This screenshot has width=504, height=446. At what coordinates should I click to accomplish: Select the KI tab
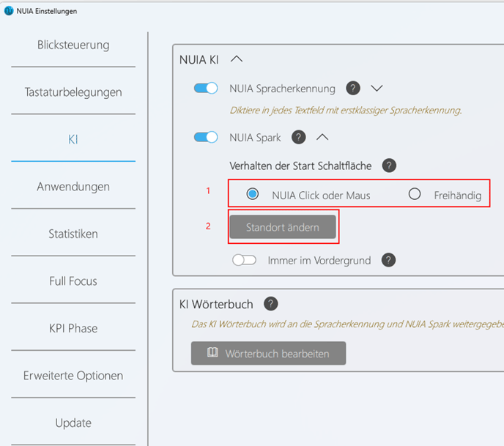[x=73, y=139]
